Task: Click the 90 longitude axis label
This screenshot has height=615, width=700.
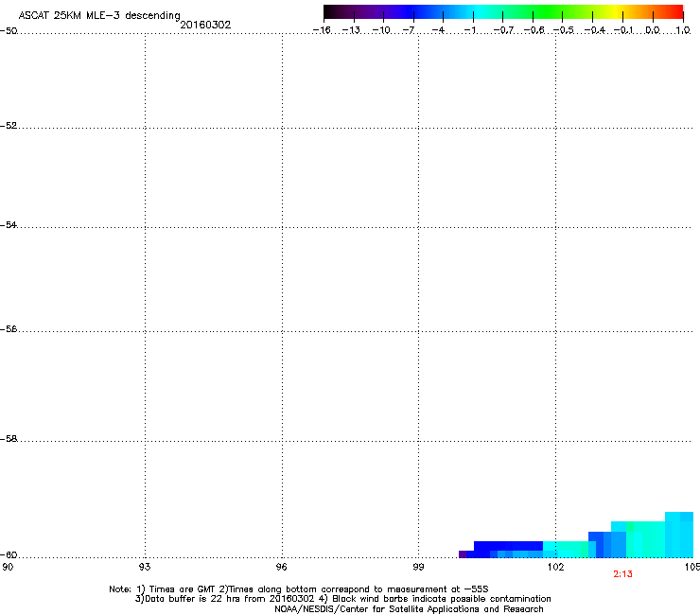Action: pos(8,567)
